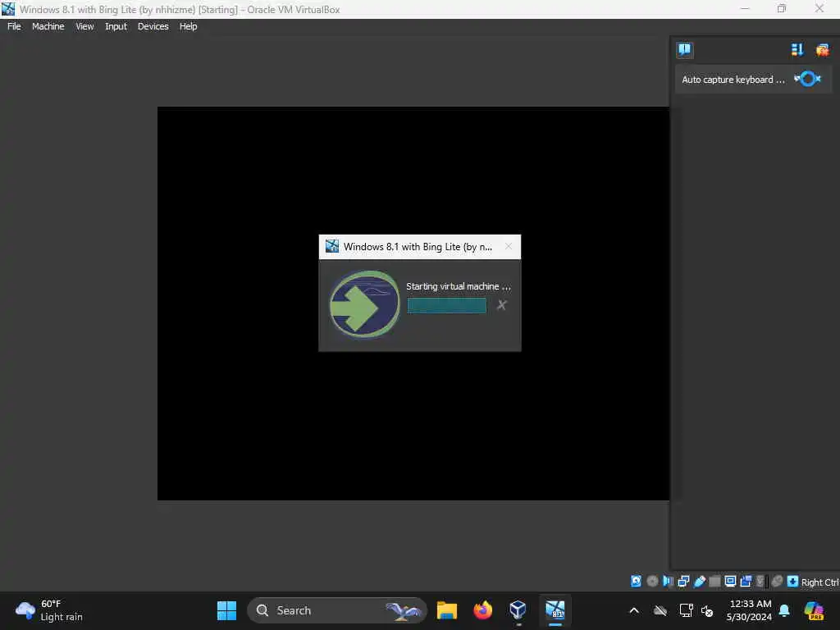Click the display monitor status icon
Screen dimensions: 840x630
(x=730, y=582)
